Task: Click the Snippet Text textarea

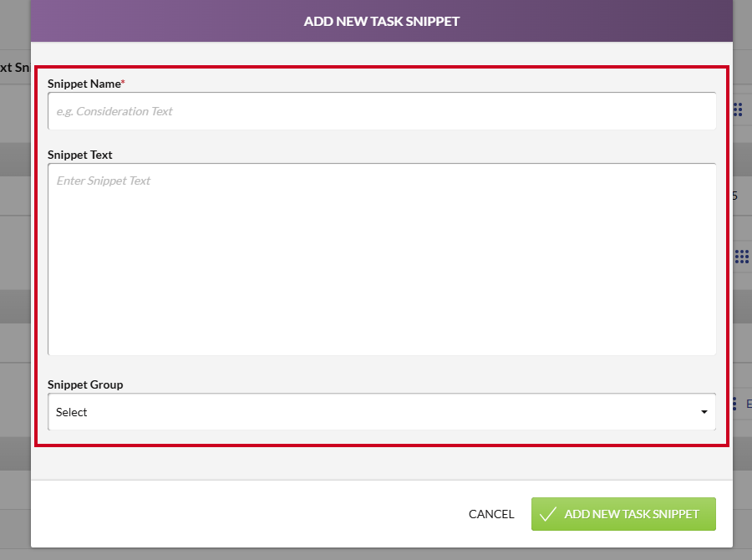Action: (x=382, y=259)
